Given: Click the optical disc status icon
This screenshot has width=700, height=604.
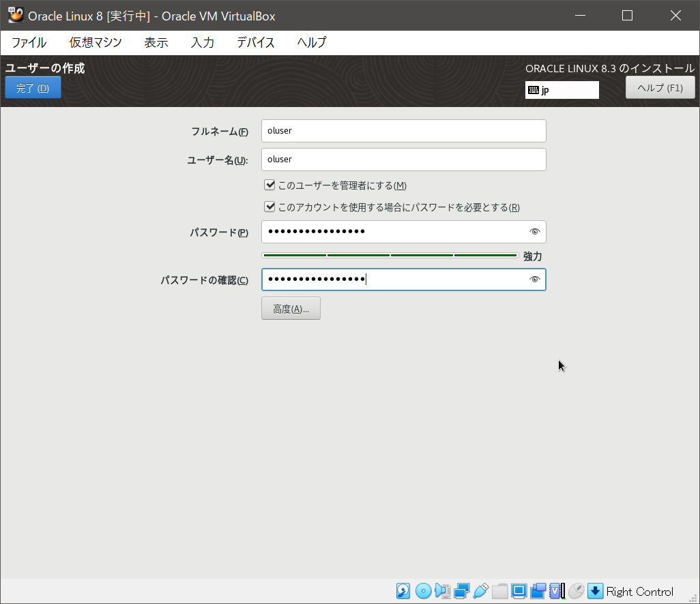Looking at the screenshot, I should [x=423, y=591].
